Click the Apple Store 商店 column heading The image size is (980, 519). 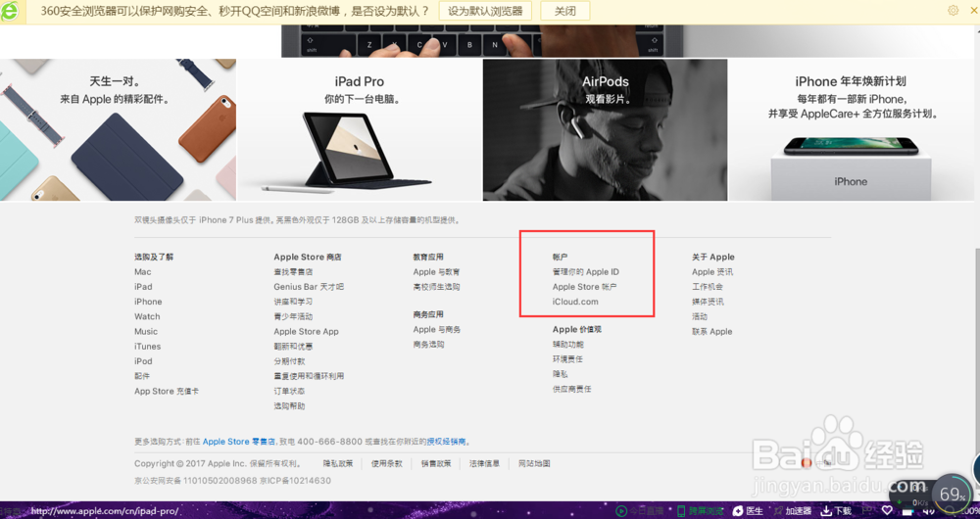point(308,257)
